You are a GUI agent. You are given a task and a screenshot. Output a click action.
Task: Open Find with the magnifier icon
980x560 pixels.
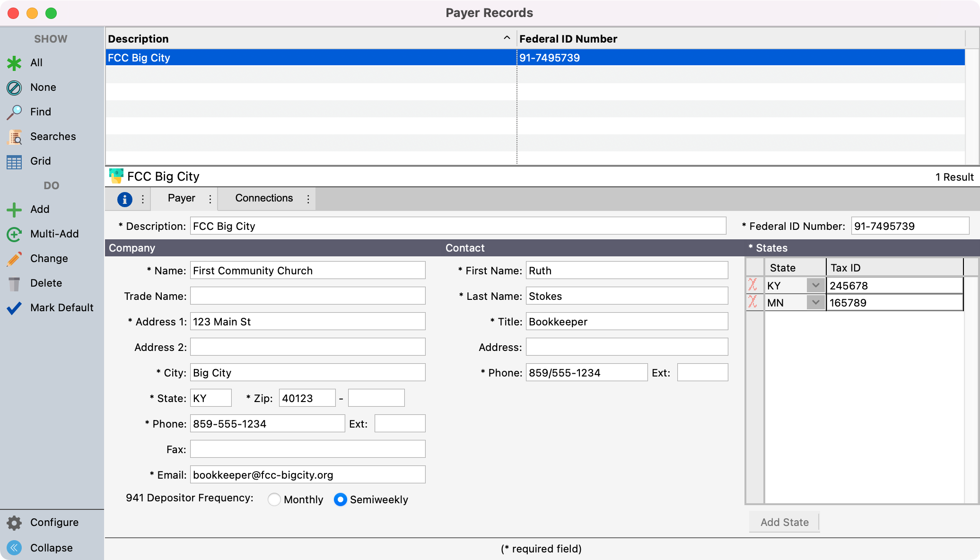coord(14,112)
